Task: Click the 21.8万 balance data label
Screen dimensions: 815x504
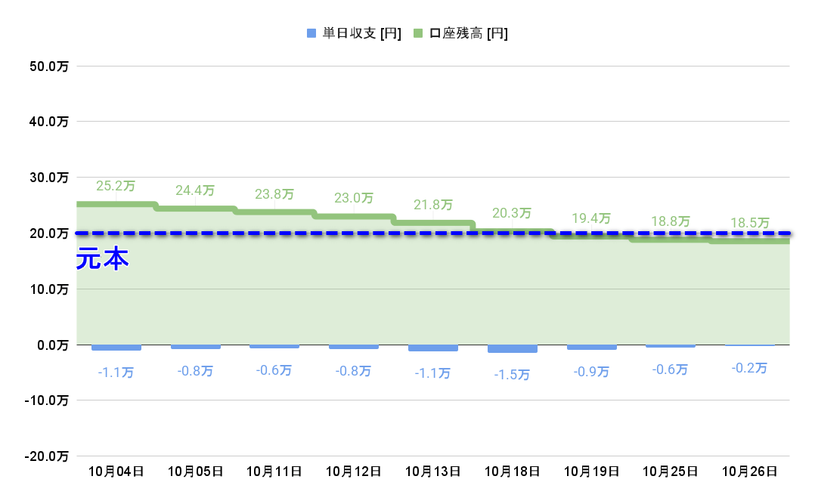Action: point(433,205)
